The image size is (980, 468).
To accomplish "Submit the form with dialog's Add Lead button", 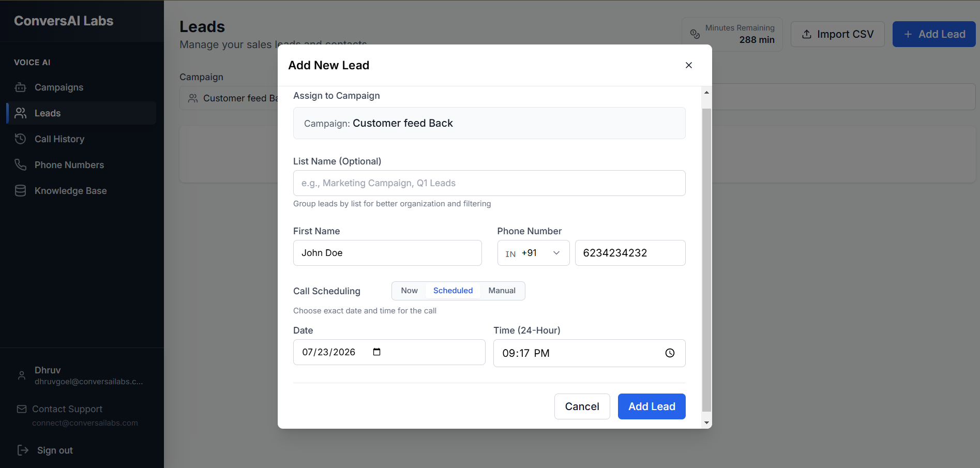I will pos(652,406).
